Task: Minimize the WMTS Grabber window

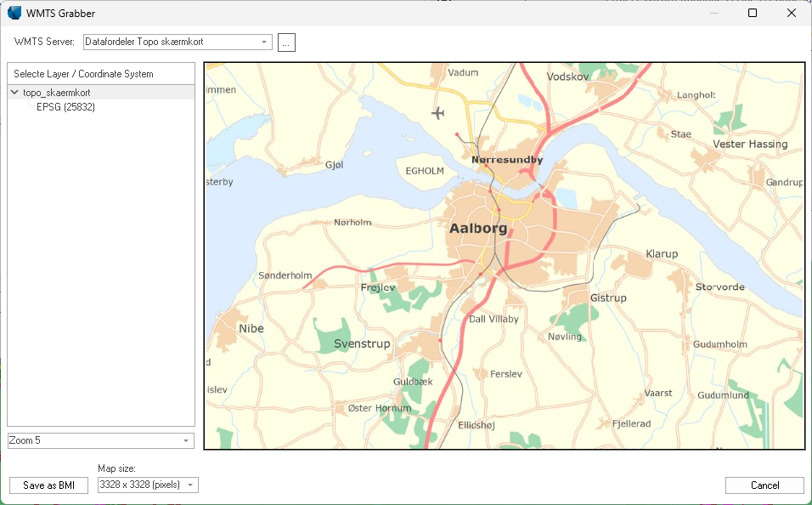Action: (714, 13)
